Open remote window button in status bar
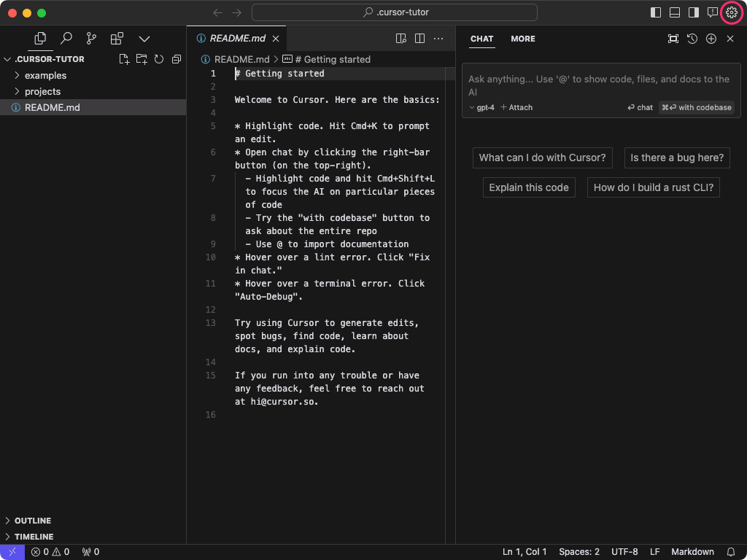Image resolution: width=747 pixels, height=560 pixels. tap(12, 552)
